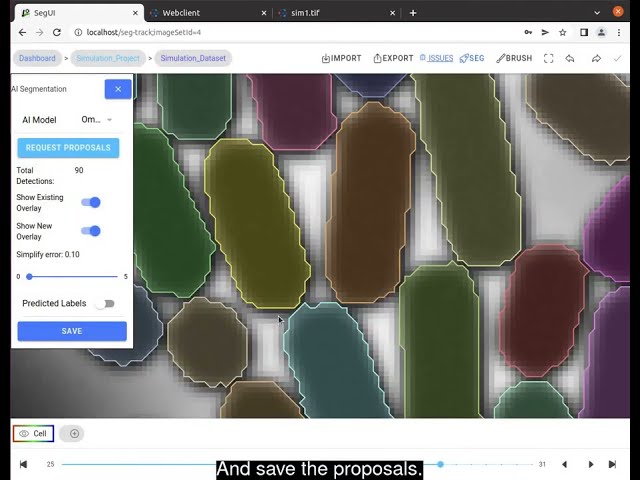Toggle Show New Overlay switch

click(x=91, y=231)
